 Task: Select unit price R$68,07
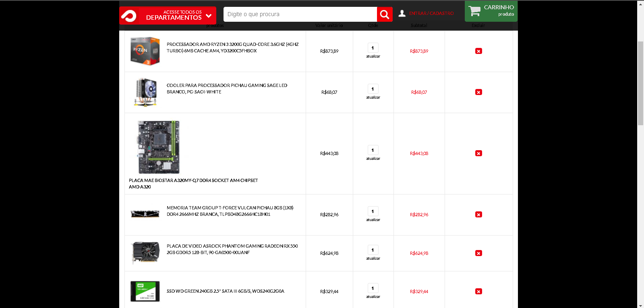329,92
